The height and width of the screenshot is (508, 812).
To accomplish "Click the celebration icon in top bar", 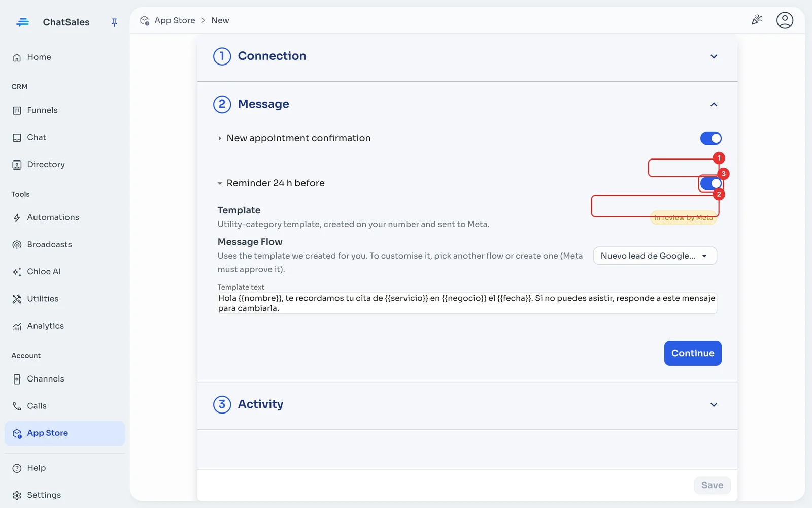I will tap(757, 20).
